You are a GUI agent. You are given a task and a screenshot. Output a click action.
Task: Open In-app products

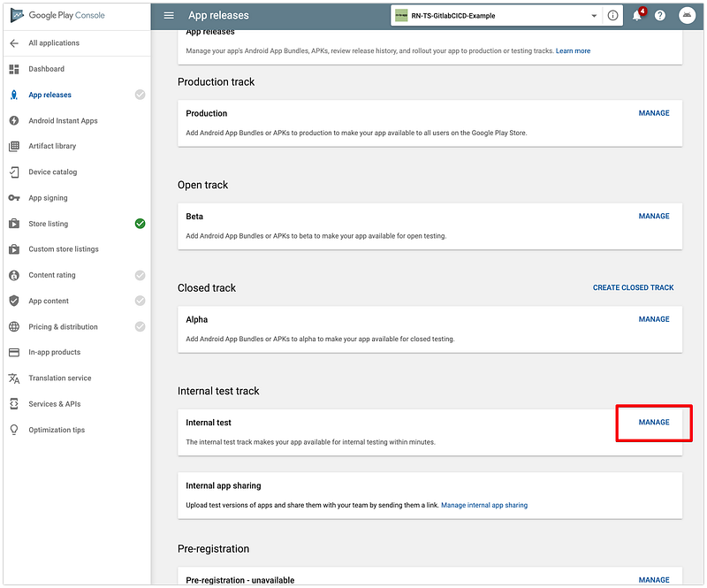tap(55, 353)
